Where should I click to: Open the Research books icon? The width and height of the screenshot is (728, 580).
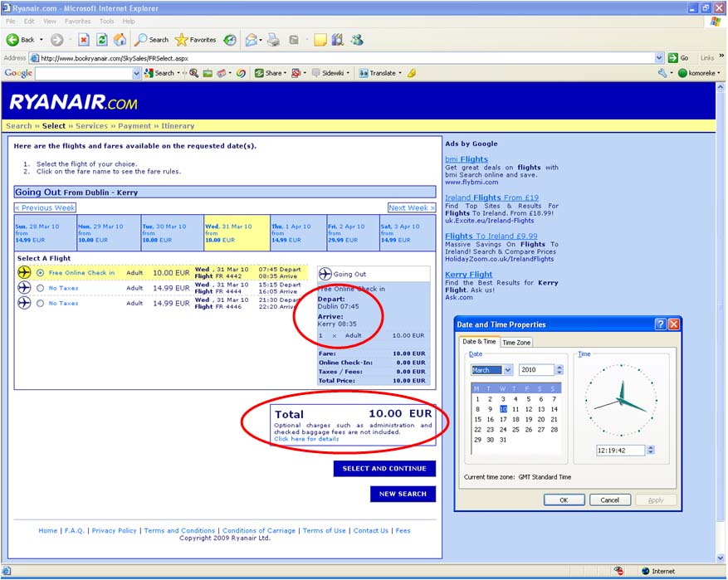point(338,40)
